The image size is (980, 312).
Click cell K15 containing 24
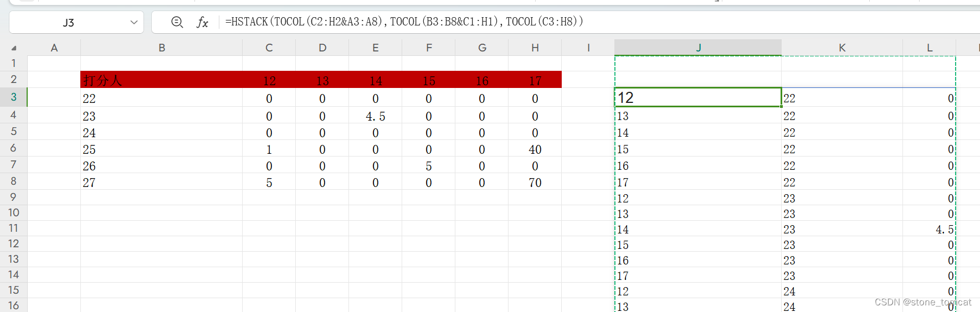point(842,290)
